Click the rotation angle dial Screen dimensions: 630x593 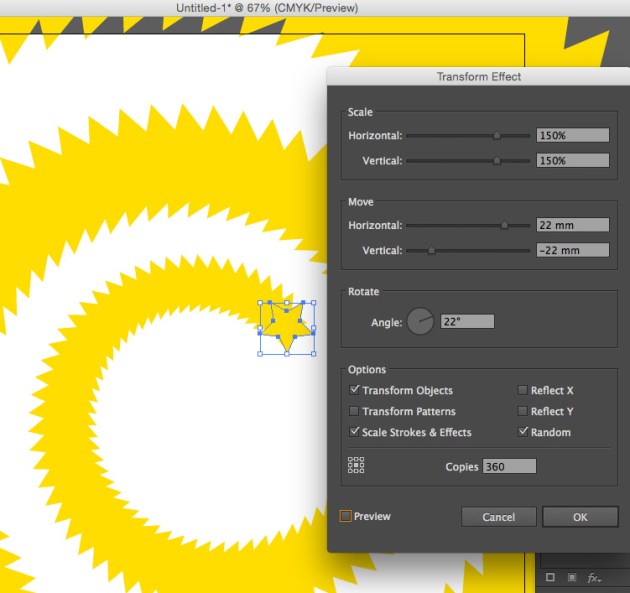420,321
